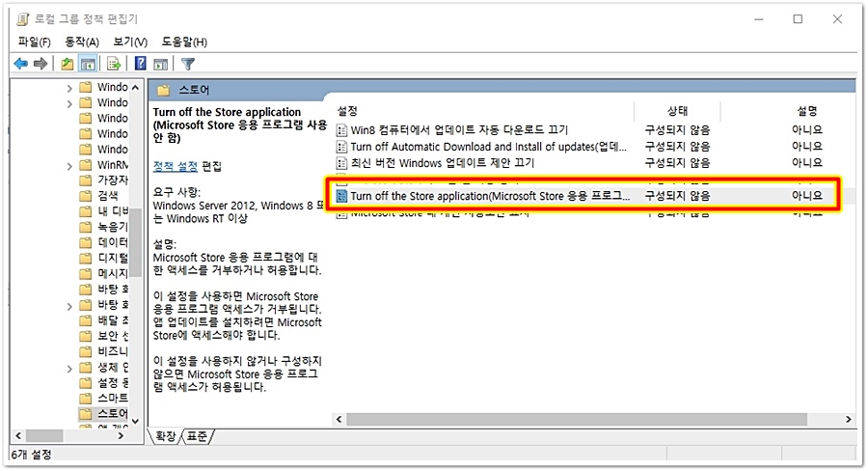
Task: Click 구성되지 않음 state of Win8 컴퓨터에서 row
Action: (678, 130)
